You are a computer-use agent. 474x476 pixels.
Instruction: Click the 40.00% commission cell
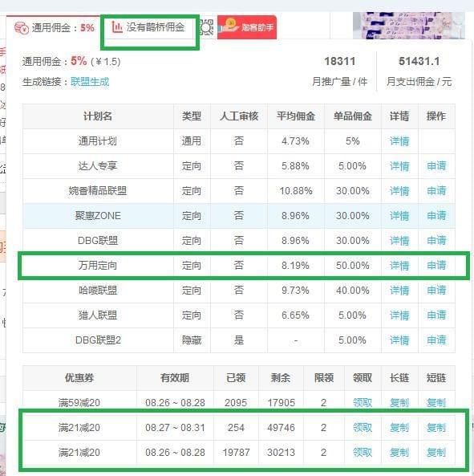(x=353, y=291)
